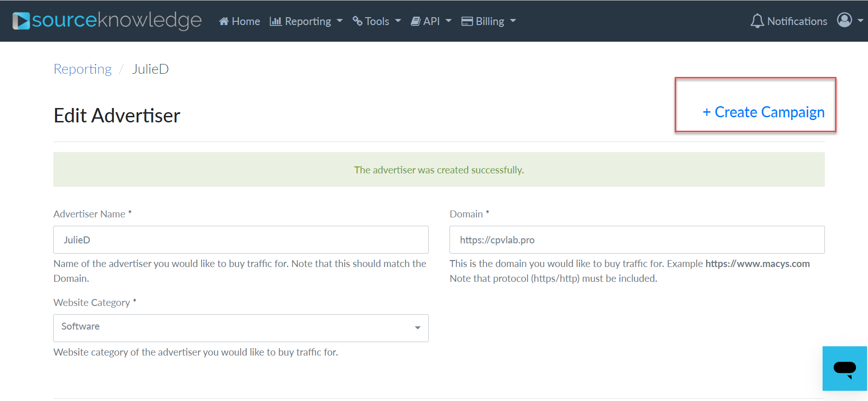Click the Billing credit card icon
The image size is (868, 401).
(467, 21)
